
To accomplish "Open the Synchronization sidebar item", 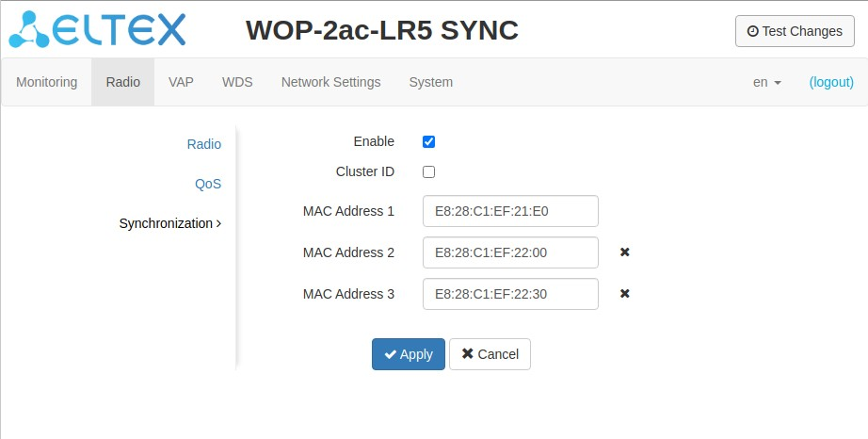I will tap(169, 223).
